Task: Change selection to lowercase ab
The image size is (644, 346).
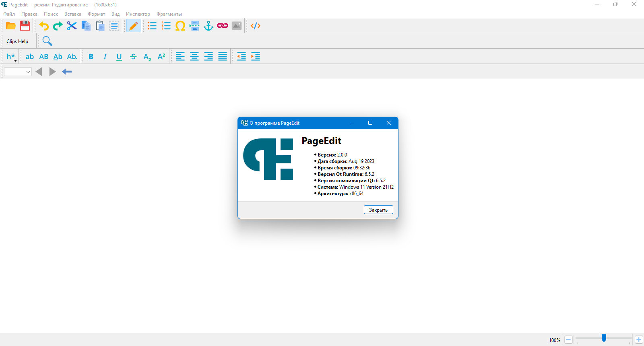Action: click(30, 57)
